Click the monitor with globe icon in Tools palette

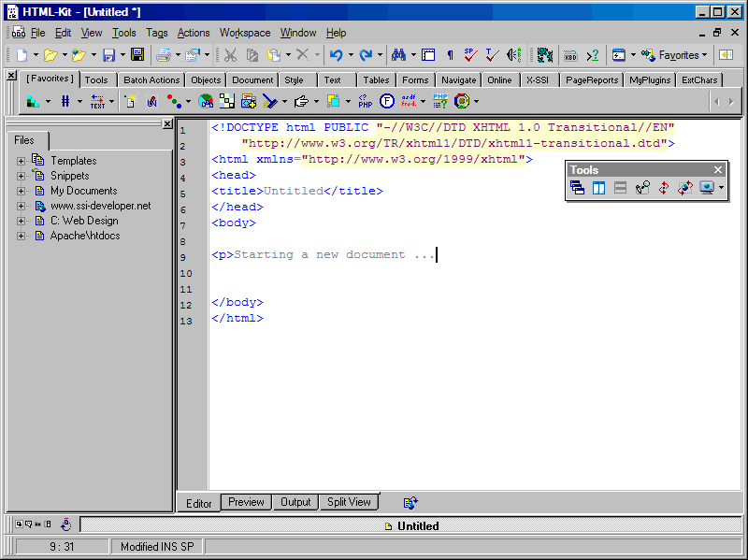[707, 188]
